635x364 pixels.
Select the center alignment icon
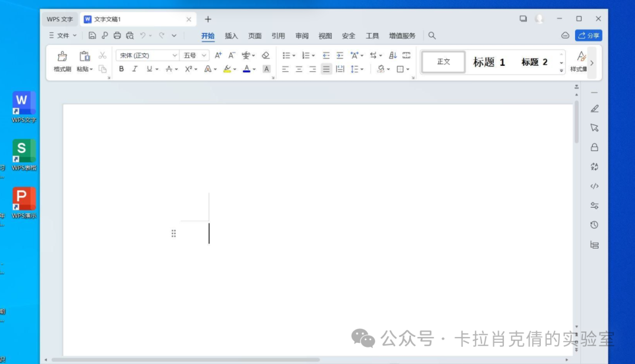tap(299, 69)
